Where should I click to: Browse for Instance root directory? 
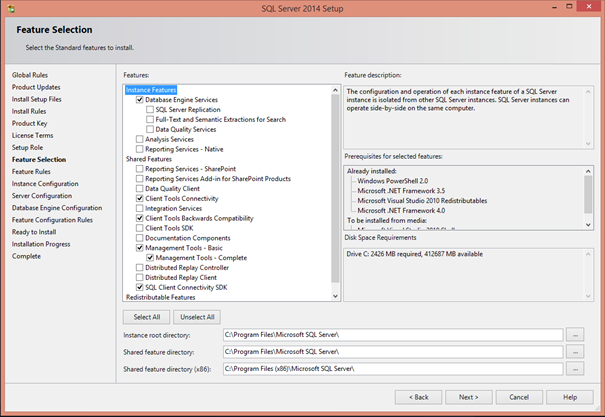(x=575, y=335)
